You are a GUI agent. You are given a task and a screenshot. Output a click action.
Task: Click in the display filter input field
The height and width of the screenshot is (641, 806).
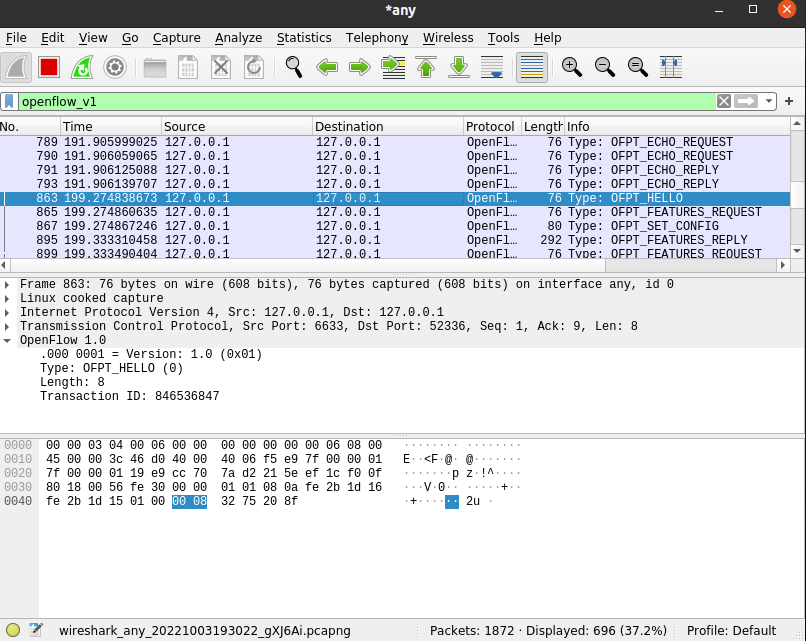coord(367,102)
